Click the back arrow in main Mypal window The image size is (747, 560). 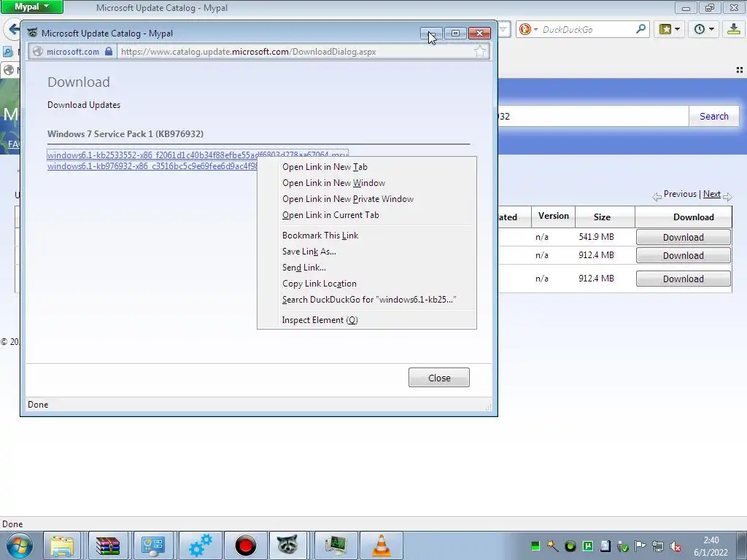pos(13,29)
